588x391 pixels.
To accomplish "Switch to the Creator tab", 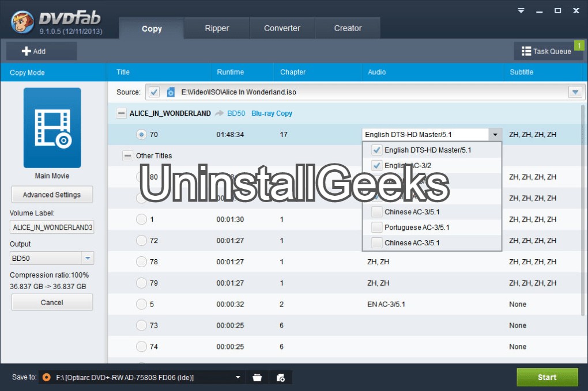I will pyautogui.click(x=348, y=28).
